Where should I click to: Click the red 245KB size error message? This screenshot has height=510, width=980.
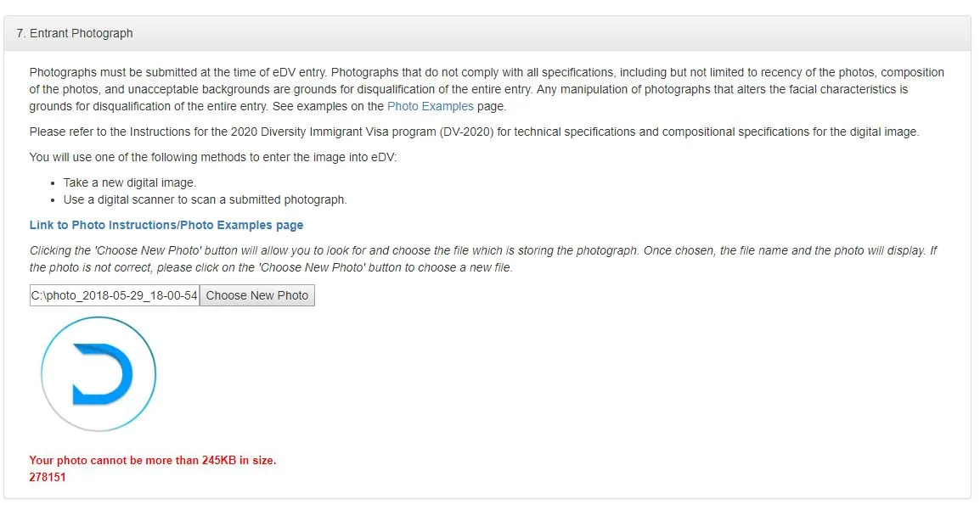(153, 460)
